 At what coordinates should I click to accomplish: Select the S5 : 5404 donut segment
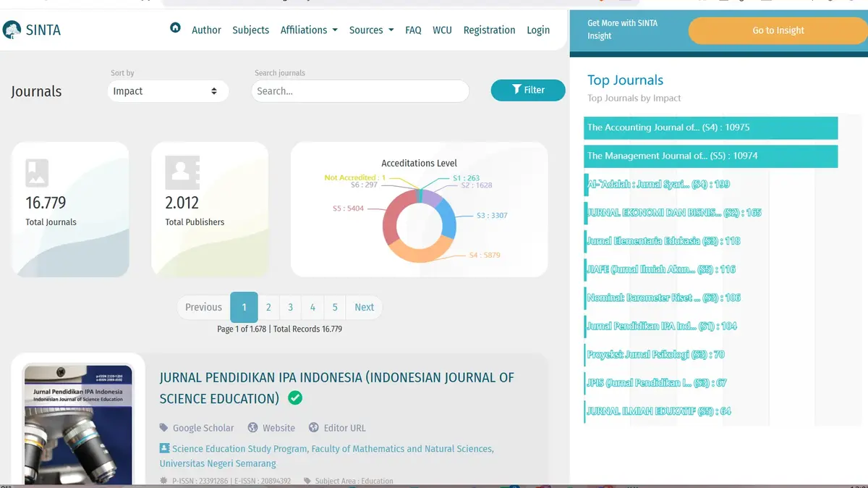392,217
